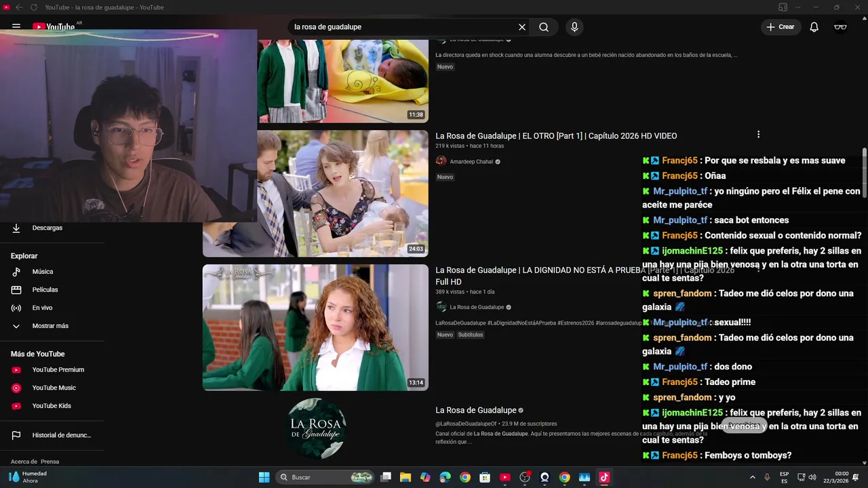Viewport: 868px width, 488px height.
Task: Go back with the browser back arrow
Action: [19, 7]
